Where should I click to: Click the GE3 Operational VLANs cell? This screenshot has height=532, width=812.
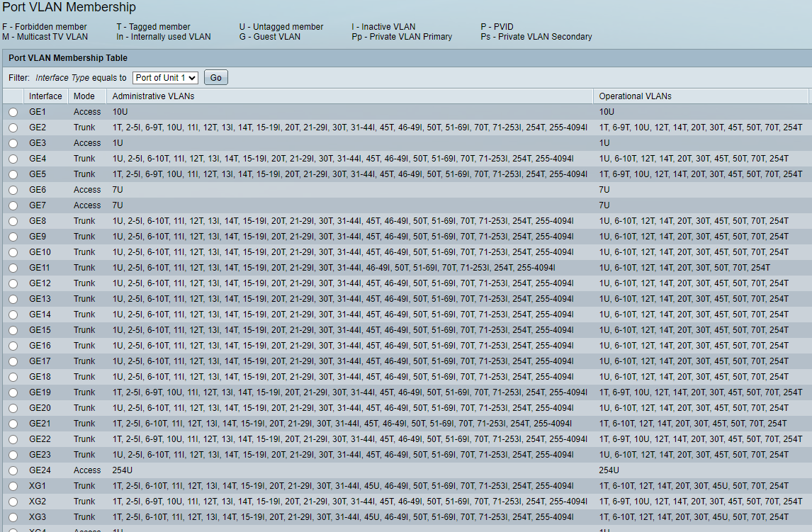[x=604, y=143]
